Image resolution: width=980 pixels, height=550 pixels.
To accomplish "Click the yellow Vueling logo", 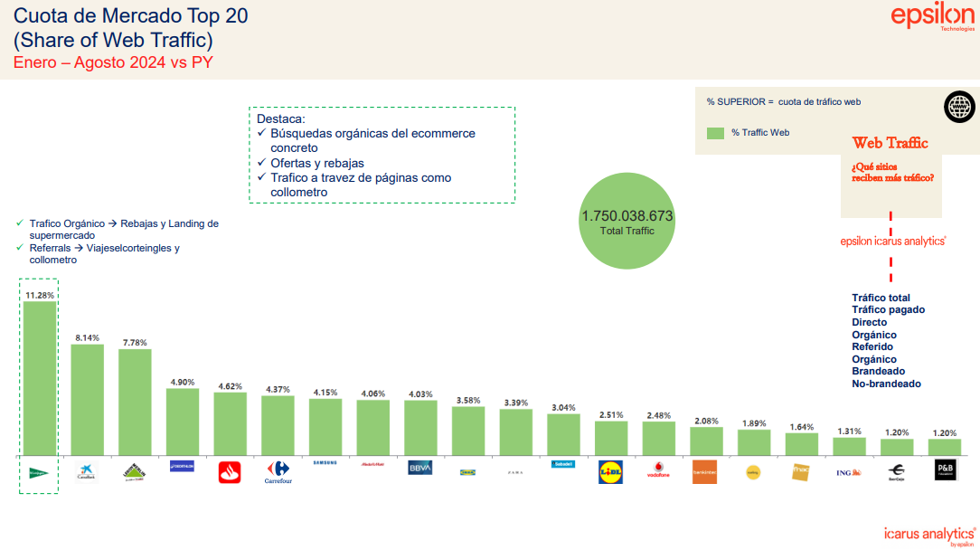I will coord(753,472).
